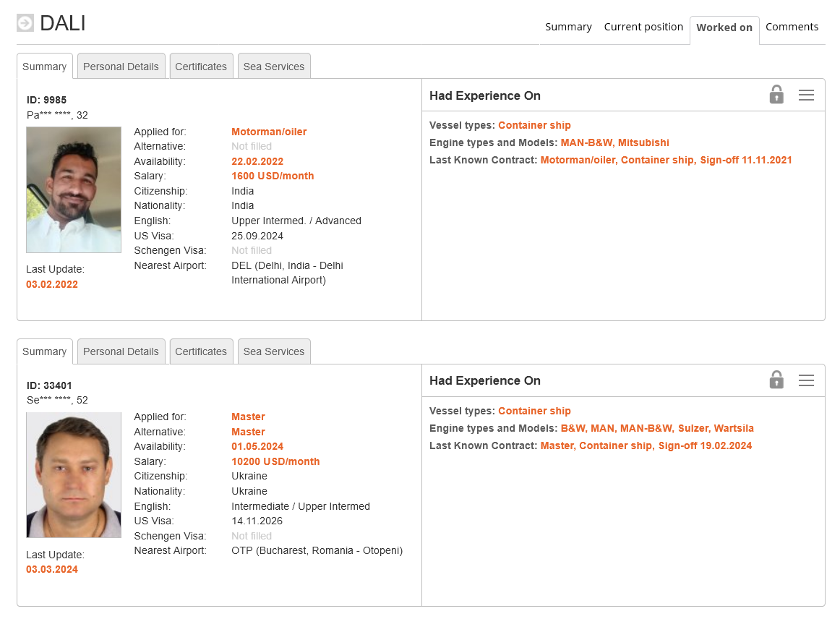This screenshot has height=640, width=840.
Task: Click ID: 9985 text
Action: click(46, 100)
